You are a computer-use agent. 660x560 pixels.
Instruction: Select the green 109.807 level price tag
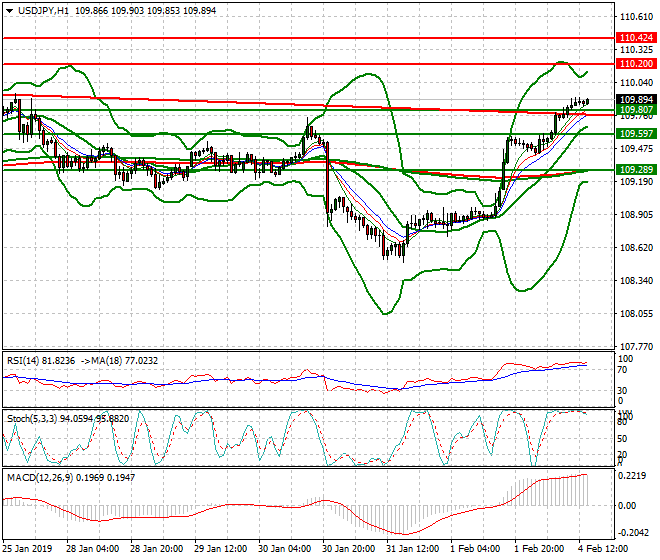pyautogui.click(x=636, y=110)
